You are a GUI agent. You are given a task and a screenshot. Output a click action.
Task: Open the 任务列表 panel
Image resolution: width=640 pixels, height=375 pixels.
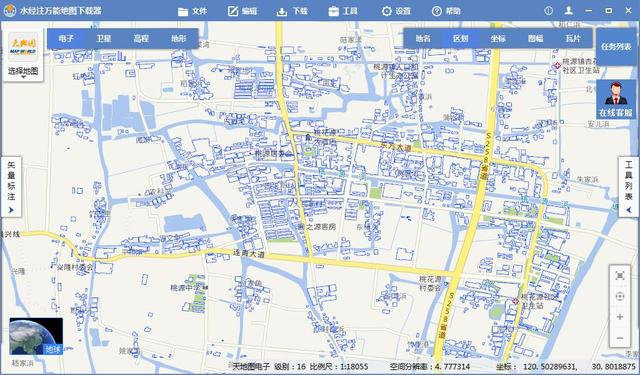tap(616, 47)
